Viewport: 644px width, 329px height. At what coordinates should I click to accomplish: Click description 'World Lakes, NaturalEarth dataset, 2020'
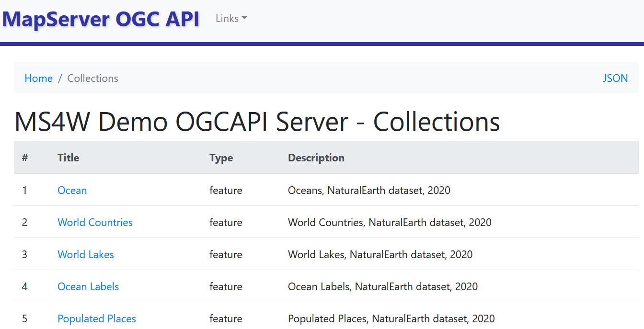(x=380, y=255)
